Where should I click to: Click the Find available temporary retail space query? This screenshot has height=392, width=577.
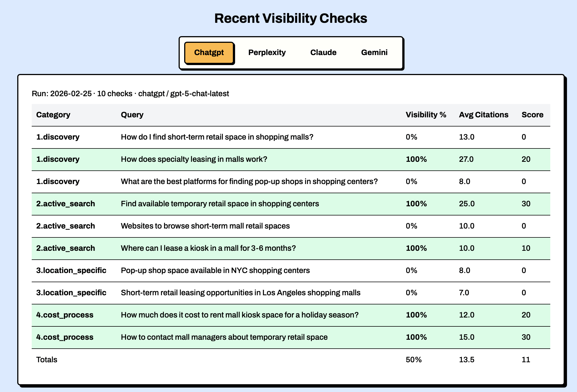pyautogui.click(x=220, y=204)
